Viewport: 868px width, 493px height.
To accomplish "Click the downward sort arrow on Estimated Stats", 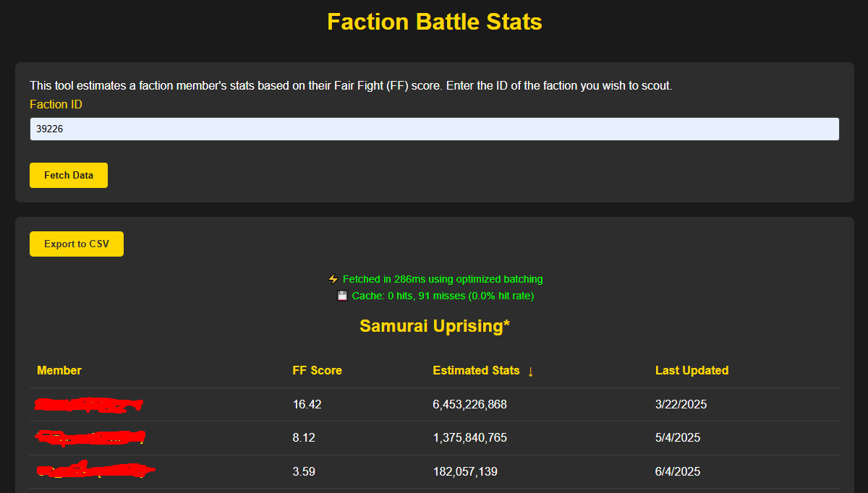I will click(531, 371).
